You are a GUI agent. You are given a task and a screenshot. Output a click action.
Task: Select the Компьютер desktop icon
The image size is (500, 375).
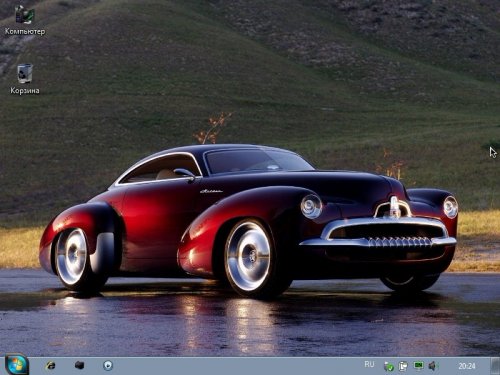tap(25, 20)
